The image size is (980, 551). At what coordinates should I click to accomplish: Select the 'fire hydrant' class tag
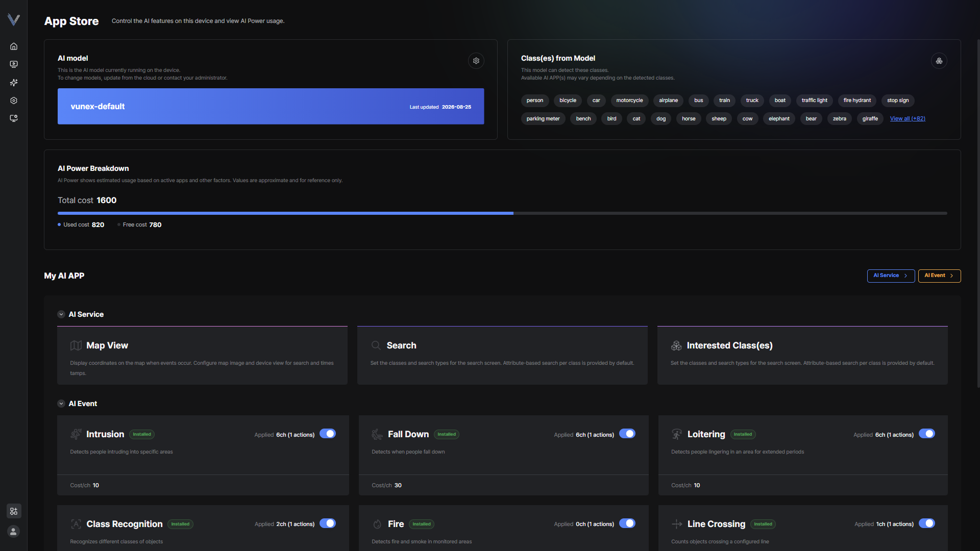tap(857, 101)
